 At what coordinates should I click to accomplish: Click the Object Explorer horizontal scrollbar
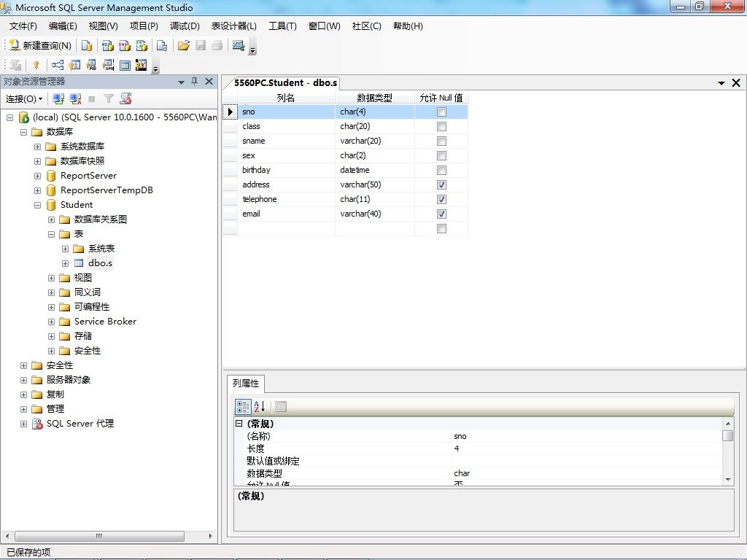tap(98, 536)
